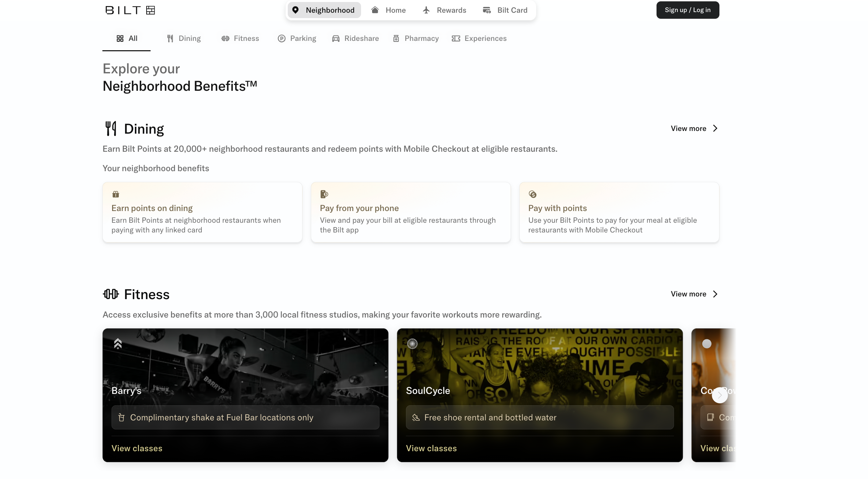Viewport: 868px width, 479px height.
Task: Select the Pharmacy category tab
Action: point(416,39)
